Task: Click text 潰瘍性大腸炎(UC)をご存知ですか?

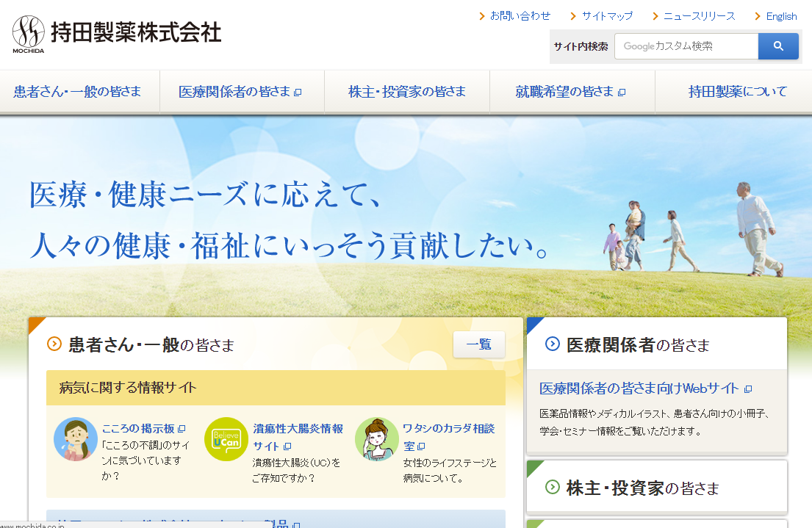Action: 296,471
